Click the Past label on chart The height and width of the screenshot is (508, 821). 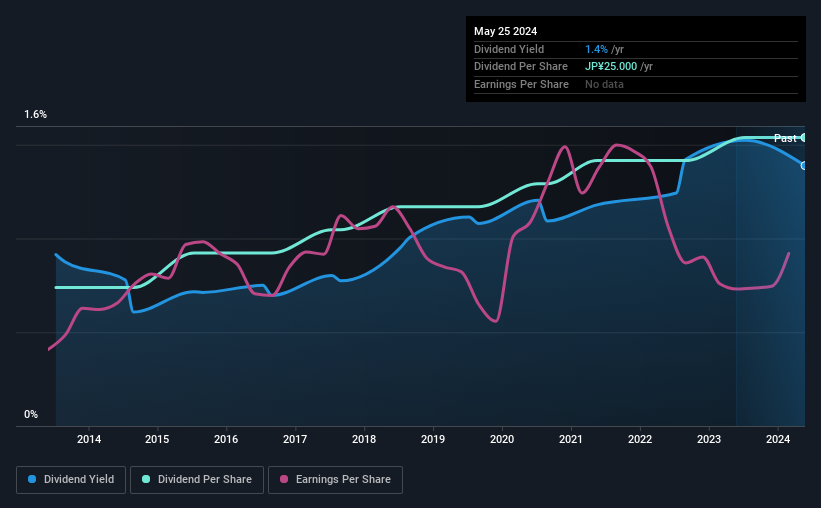click(785, 138)
